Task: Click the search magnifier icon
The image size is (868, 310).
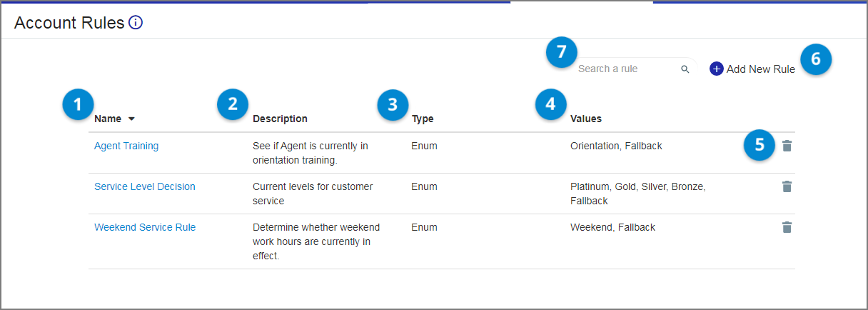Action: coord(685,69)
